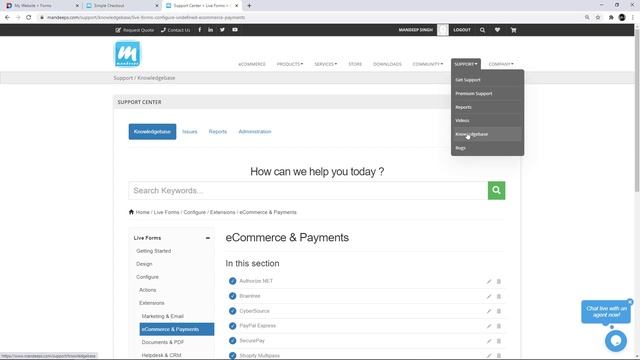Open the Facebook icon in top bar
The height and width of the screenshot is (360, 640).
(x=200, y=30)
